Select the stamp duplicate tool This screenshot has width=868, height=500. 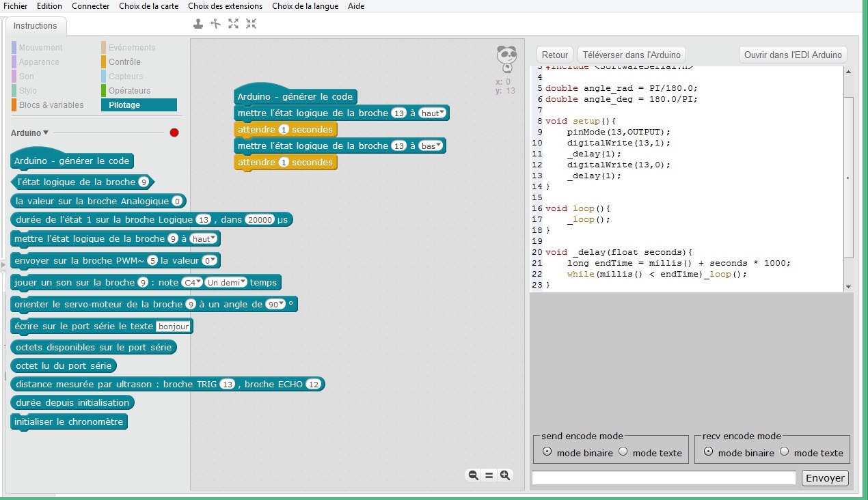[x=198, y=24]
